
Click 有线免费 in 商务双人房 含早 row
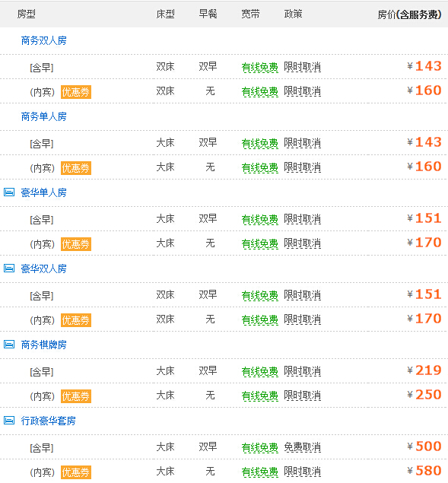[x=259, y=67]
